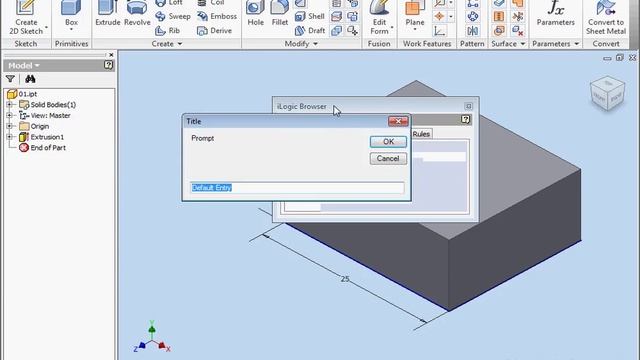Open the Edit Form tool
640x360 pixels.
pyautogui.click(x=380, y=18)
